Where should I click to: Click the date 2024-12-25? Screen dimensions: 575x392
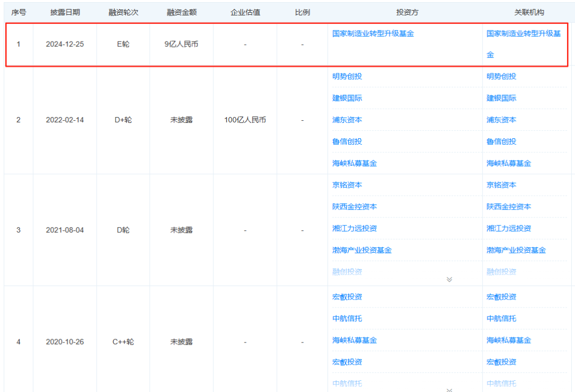pos(65,44)
